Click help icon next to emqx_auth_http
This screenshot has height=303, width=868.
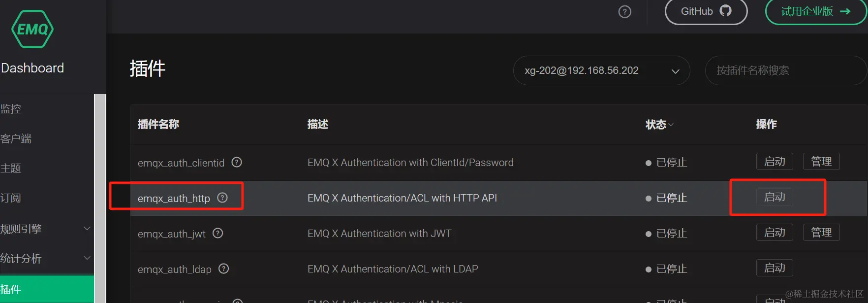tap(222, 198)
